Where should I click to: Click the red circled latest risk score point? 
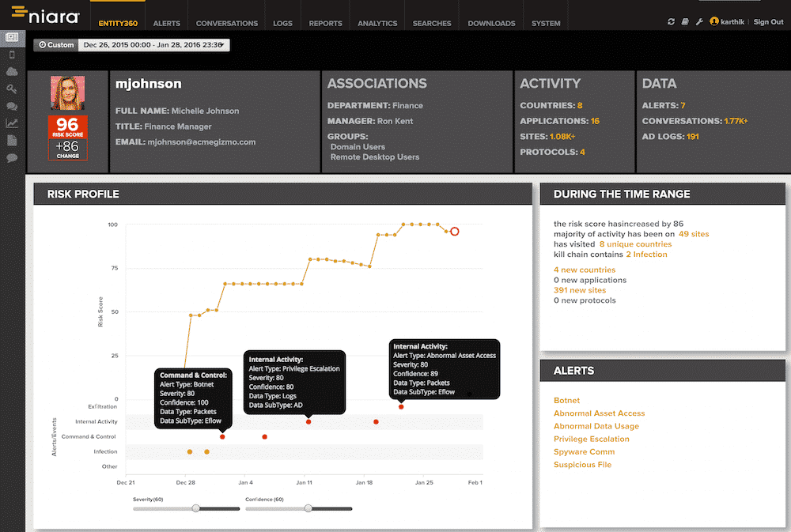pos(454,231)
